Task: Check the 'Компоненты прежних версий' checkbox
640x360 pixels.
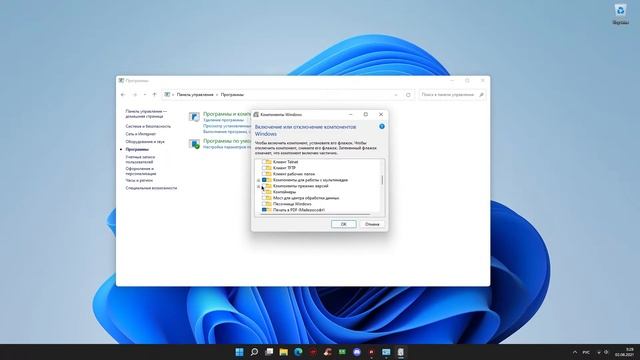Action: [x=264, y=186]
